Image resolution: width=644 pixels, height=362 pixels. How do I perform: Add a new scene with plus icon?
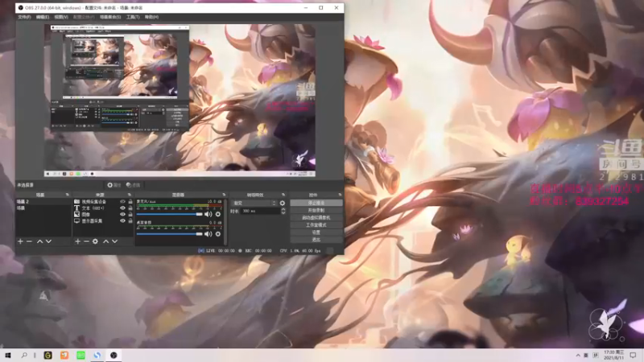coord(20,241)
